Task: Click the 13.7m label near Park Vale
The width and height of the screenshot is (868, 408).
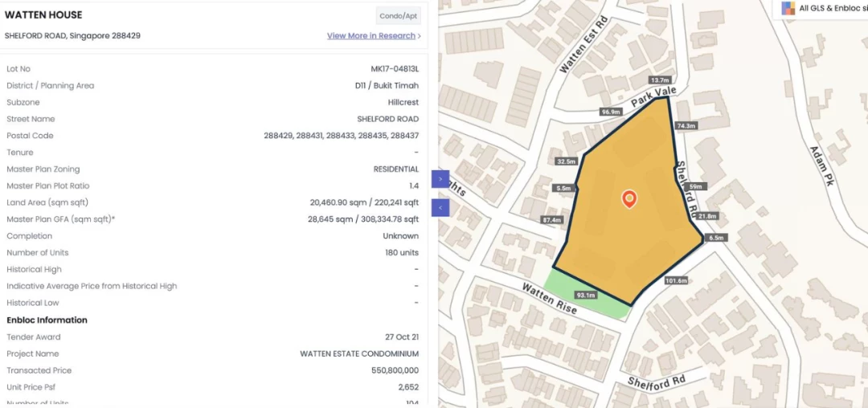Action: point(661,80)
